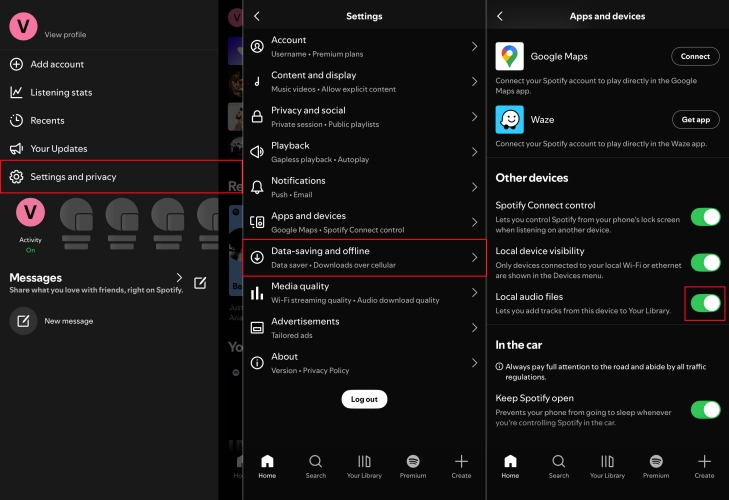Click the New message label
This screenshot has height=500, width=729.
click(x=69, y=321)
